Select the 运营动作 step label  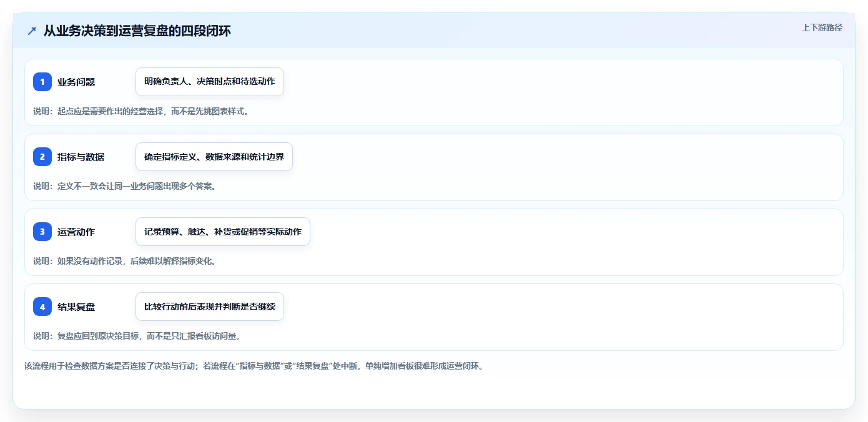(76, 232)
